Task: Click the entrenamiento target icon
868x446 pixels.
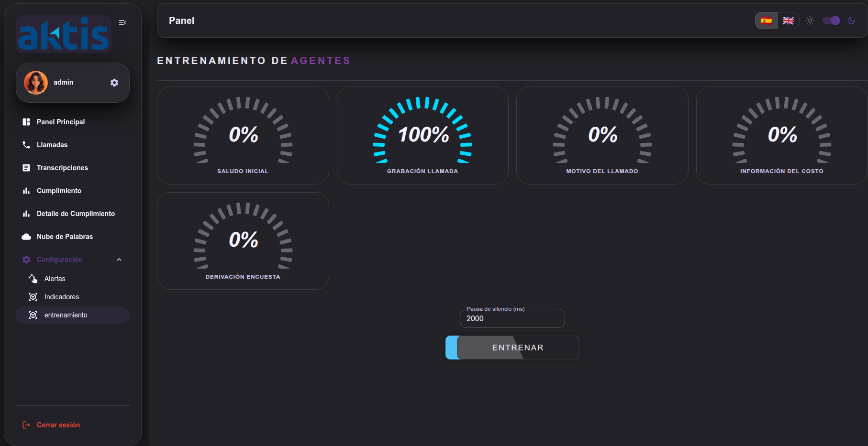Action: [x=33, y=315]
